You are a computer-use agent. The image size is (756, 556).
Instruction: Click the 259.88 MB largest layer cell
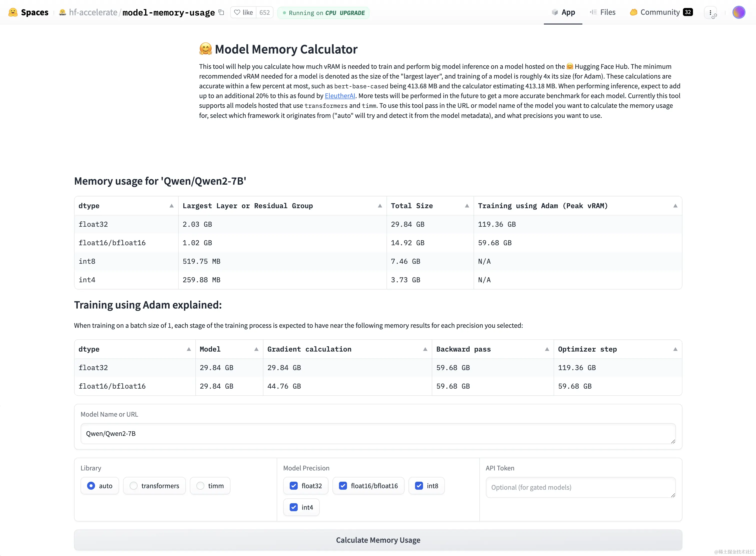coord(282,280)
